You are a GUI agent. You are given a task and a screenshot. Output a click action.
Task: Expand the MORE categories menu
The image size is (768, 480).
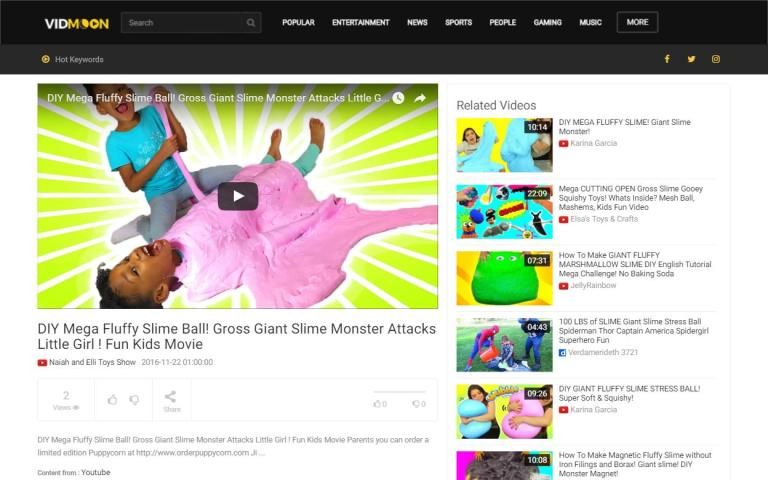pyautogui.click(x=637, y=22)
